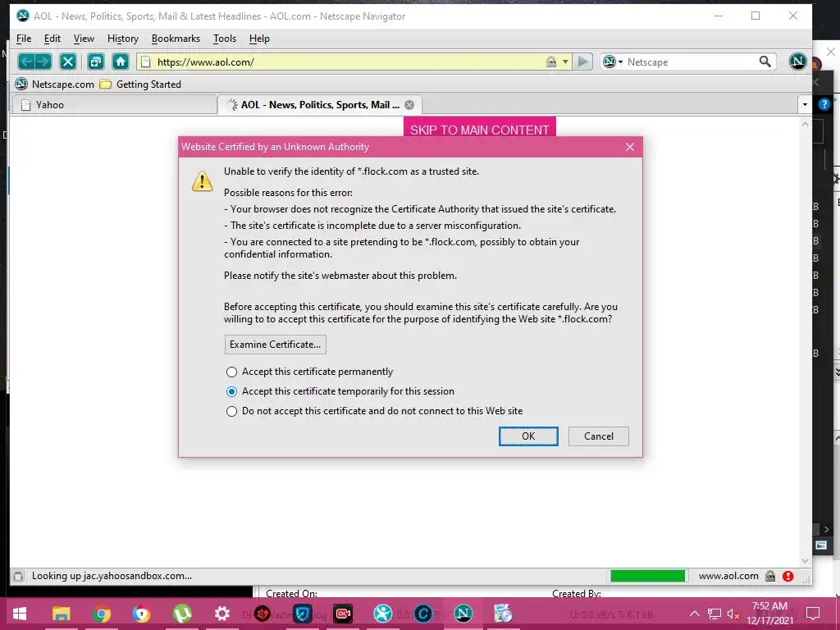Click 'www.aol.com' in the status bar

coord(728,576)
